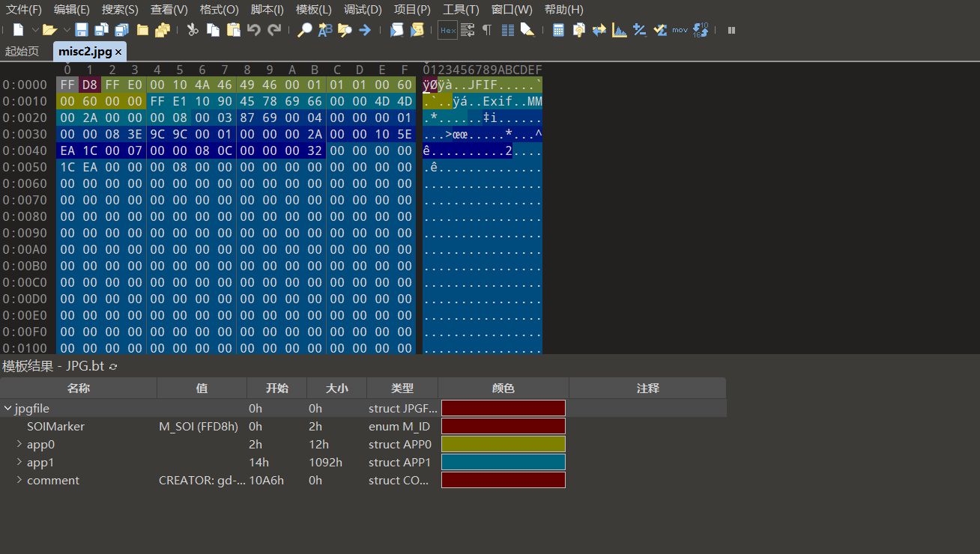
Task: Click the Replace AB icon
Action: 324,30
